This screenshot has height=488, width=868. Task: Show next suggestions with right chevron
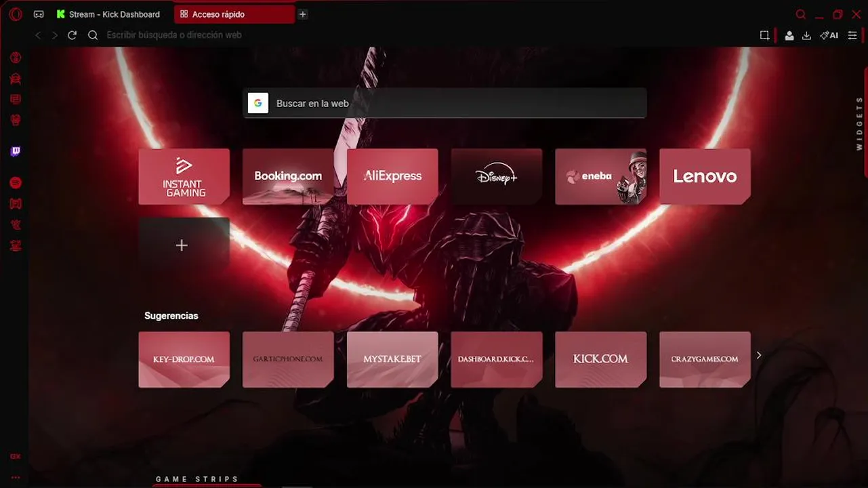(759, 355)
